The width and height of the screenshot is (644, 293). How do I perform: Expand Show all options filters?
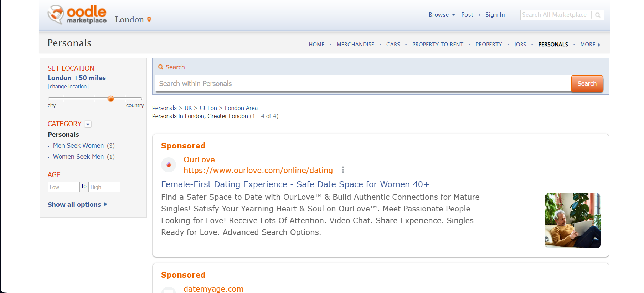coord(77,204)
